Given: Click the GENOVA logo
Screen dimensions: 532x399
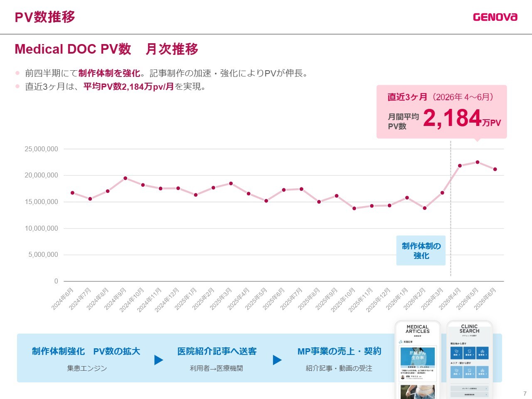Looking at the screenshot, I should coord(495,17).
